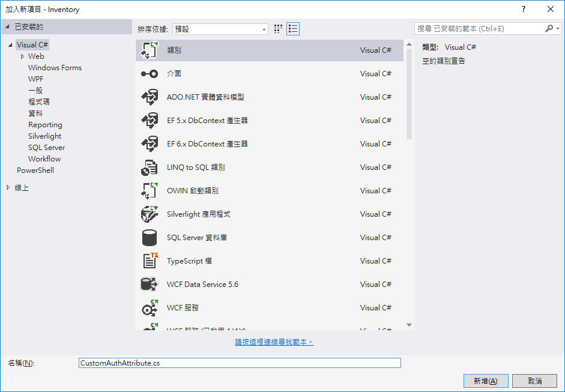The image size is (565, 392).
Task: Select the EF 6.x DbContext 產生器 text
Action: tap(207, 143)
